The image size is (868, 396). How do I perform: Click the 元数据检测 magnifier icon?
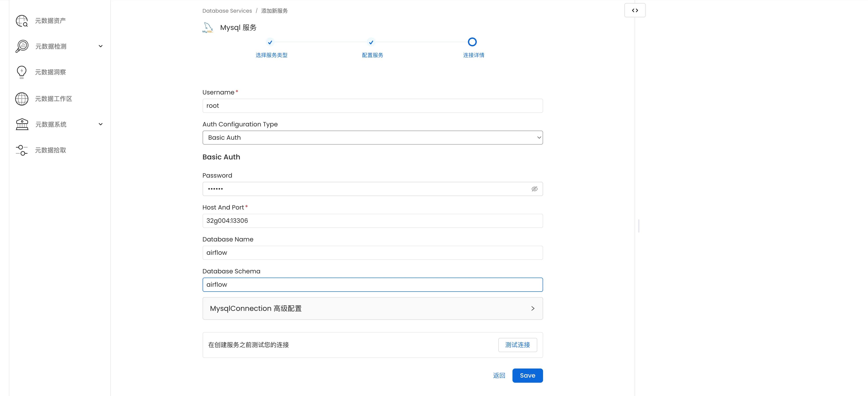(x=22, y=46)
